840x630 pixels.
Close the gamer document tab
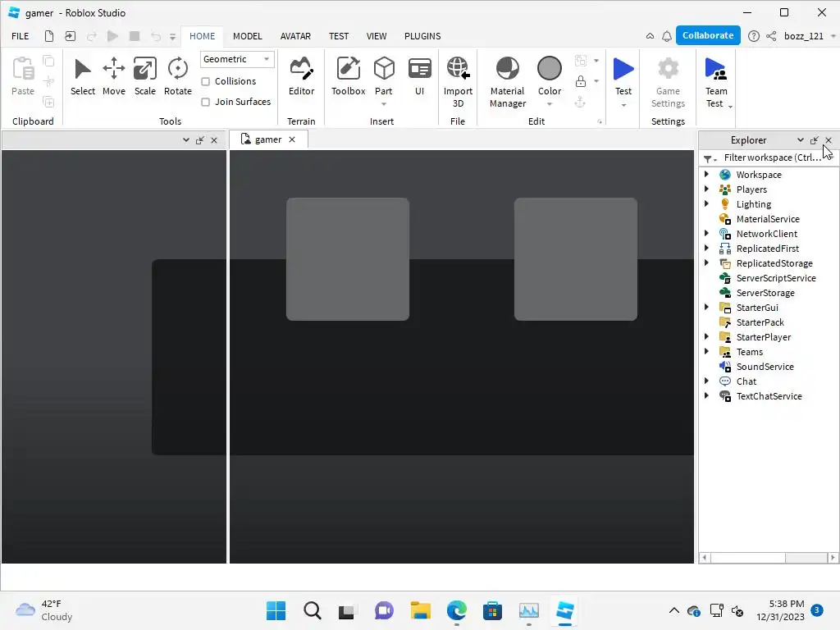292,139
